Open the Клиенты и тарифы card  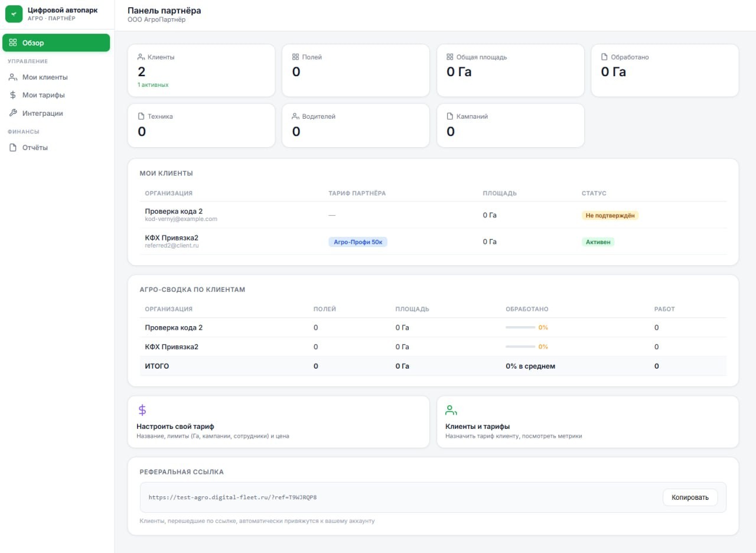588,422
